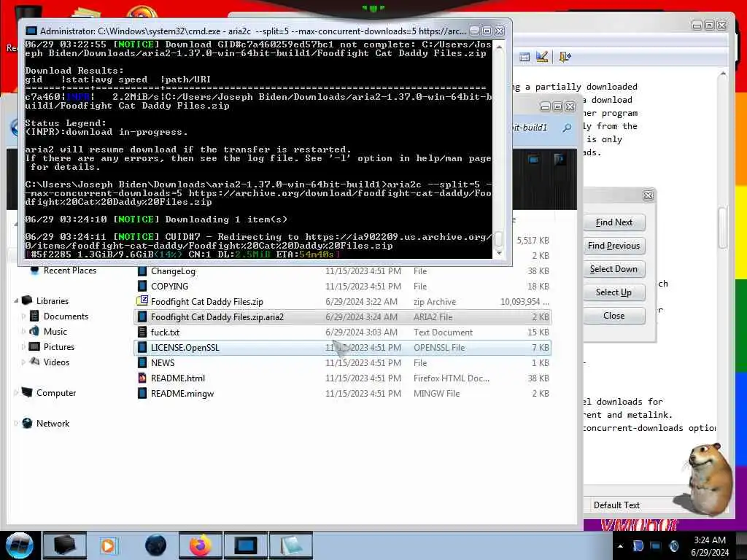Click the Explorer search magnifier icon
The image size is (747, 560).
[566, 128]
